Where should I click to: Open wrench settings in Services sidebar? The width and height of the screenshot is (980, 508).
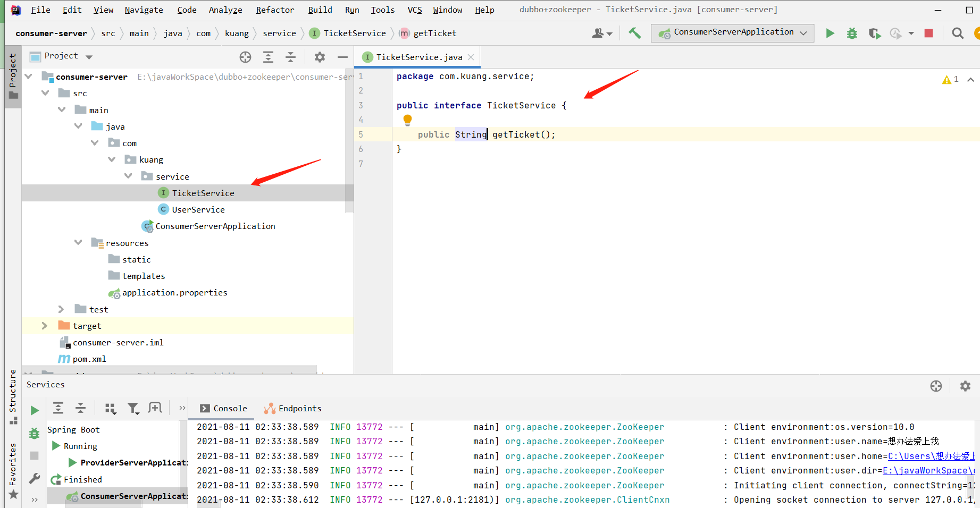click(x=35, y=478)
